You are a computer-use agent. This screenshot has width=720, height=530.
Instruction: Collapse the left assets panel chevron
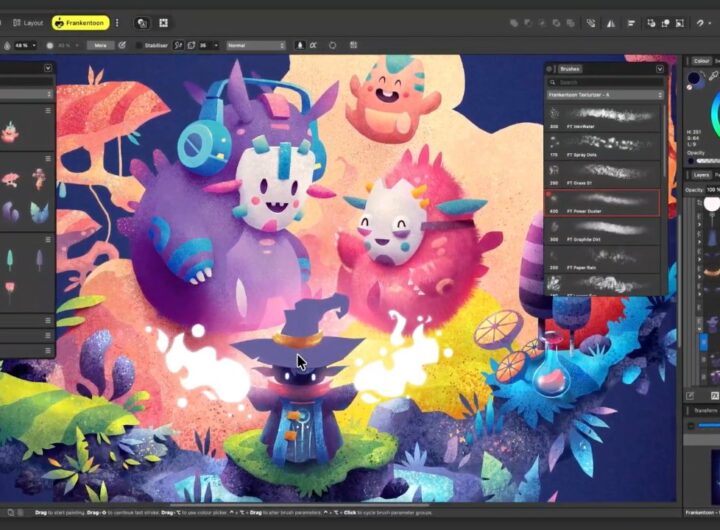coord(48,68)
